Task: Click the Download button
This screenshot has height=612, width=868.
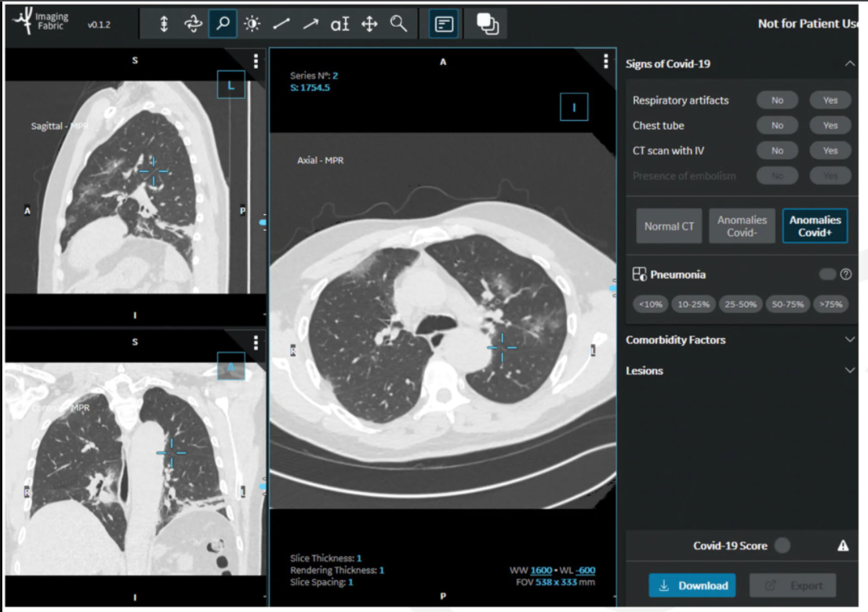Action: (x=692, y=585)
